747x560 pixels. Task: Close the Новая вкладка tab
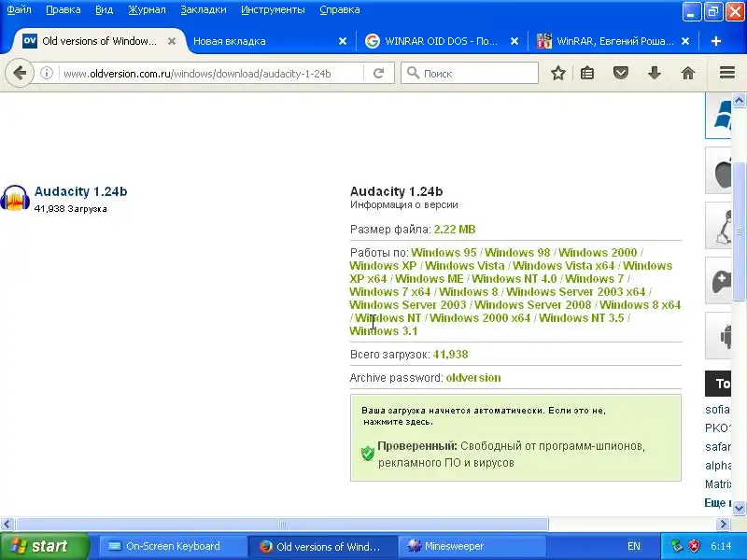pos(343,41)
